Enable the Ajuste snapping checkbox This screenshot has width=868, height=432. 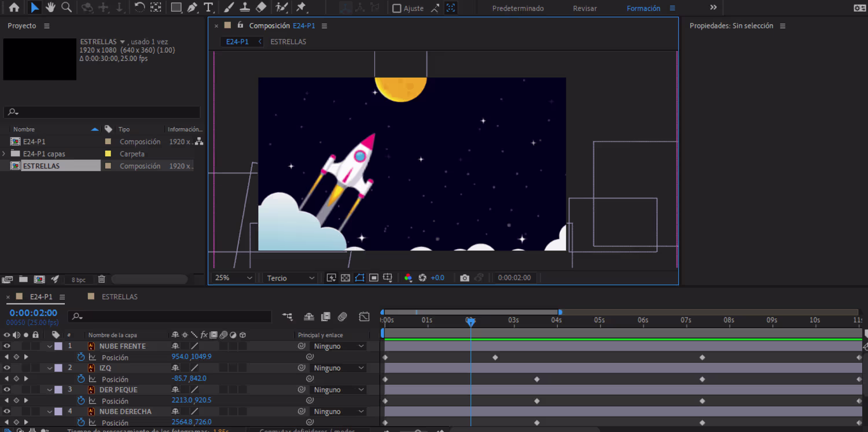pos(397,9)
